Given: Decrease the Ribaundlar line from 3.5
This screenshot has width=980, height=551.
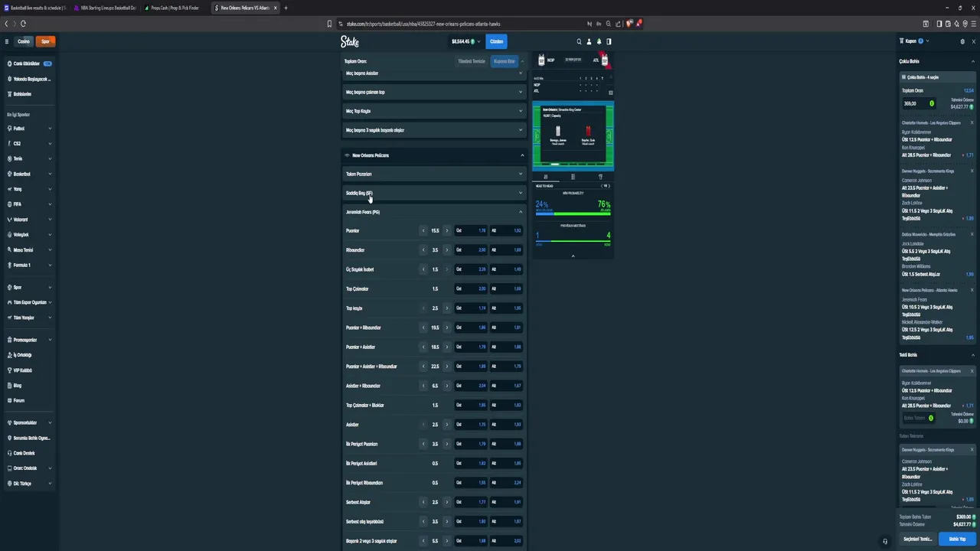Looking at the screenshot, I should coord(423,249).
